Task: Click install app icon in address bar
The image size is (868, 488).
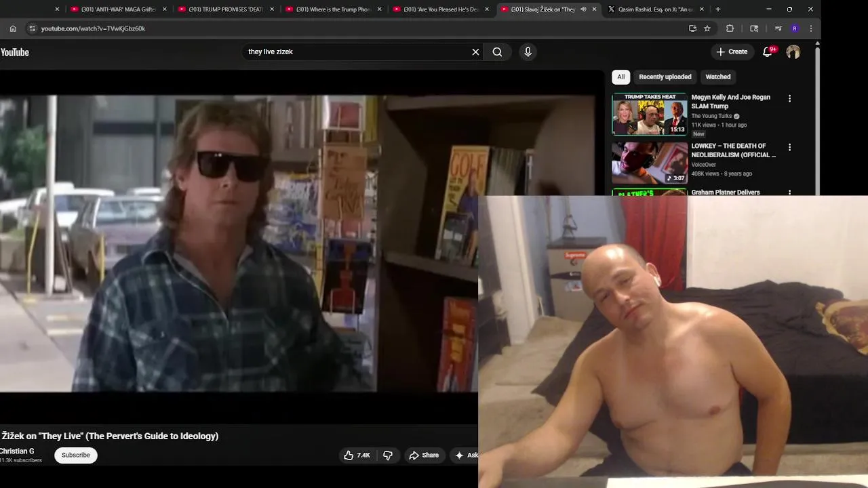Action: 692,28
